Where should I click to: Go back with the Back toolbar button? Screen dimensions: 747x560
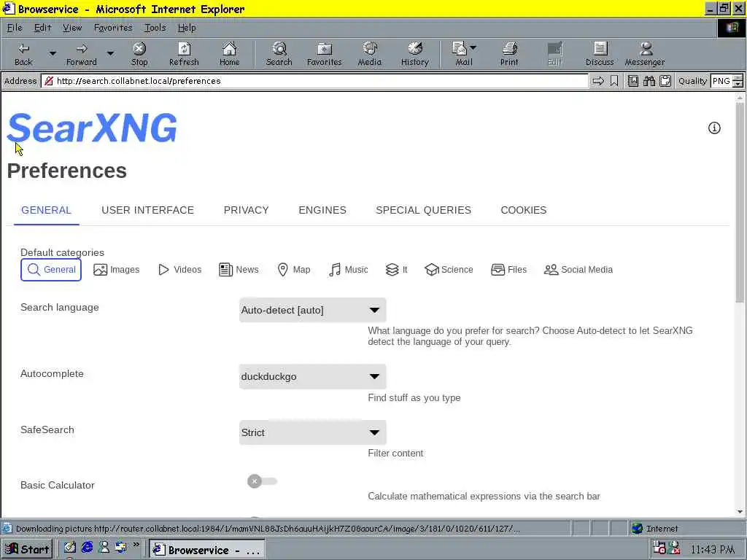[x=23, y=54]
